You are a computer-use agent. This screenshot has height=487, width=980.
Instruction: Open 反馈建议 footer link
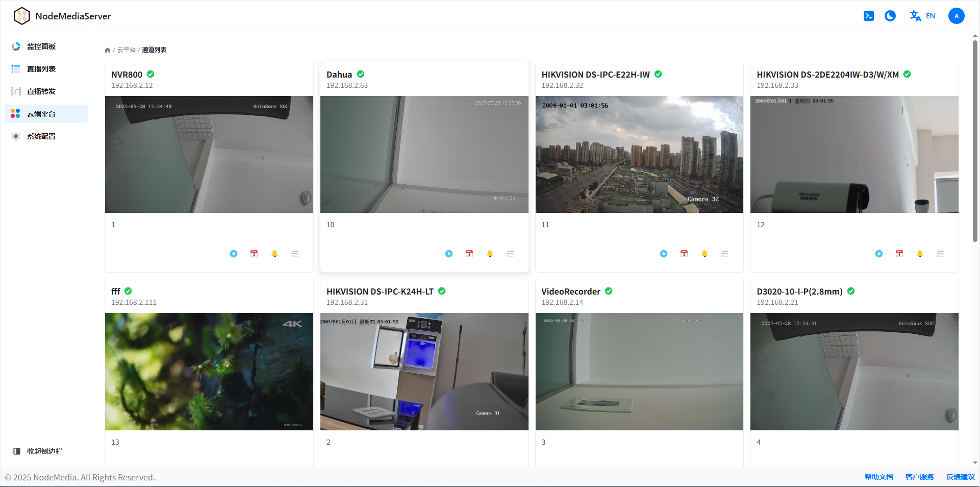(961, 477)
